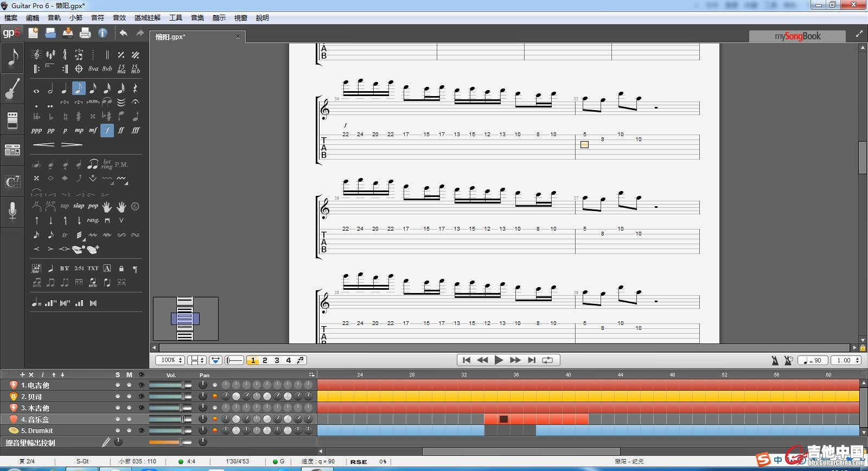The width and height of the screenshot is (868, 471).
Task: Open the mySongBook button
Action: tap(797, 36)
